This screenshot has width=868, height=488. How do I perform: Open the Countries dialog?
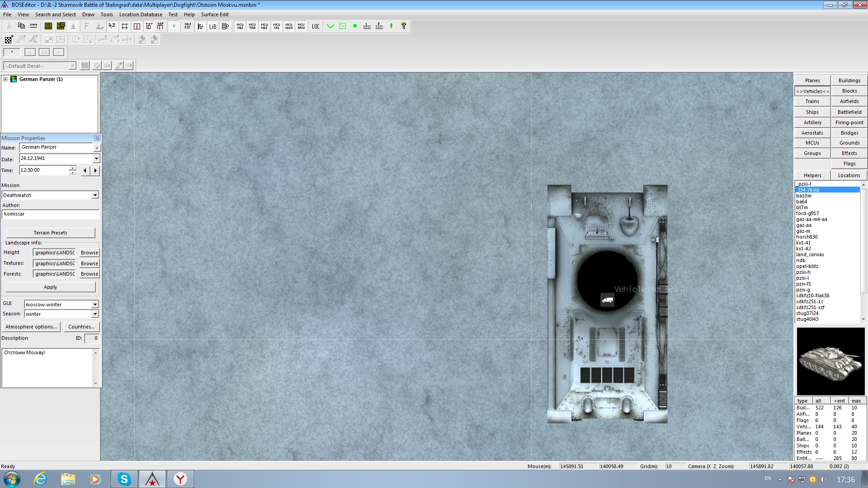(82, 327)
